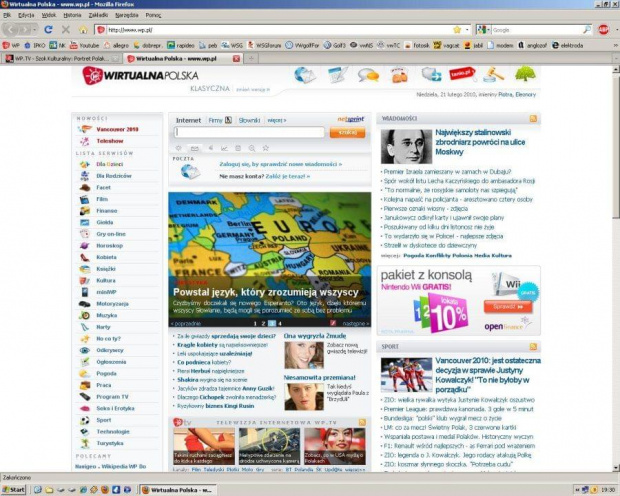Viewport: 620px width, 496px height.
Task: Go to the Home page icon
Action: (83, 30)
